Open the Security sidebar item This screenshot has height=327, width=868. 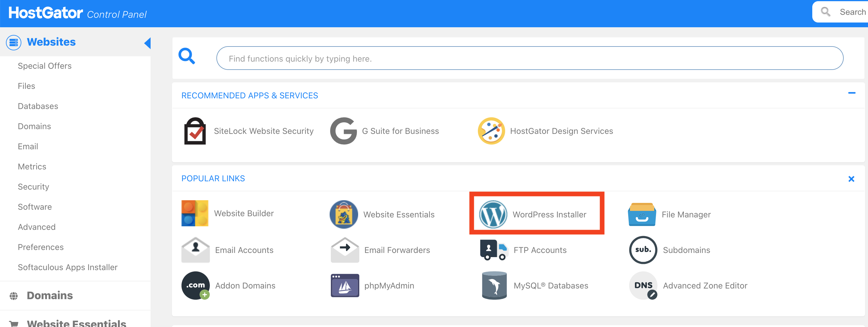point(33,187)
